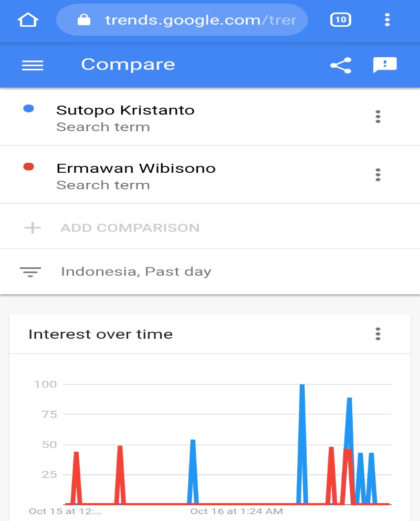Tap the plus icon for a new comparison
The image size is (420, 521).
click(33, 228)
